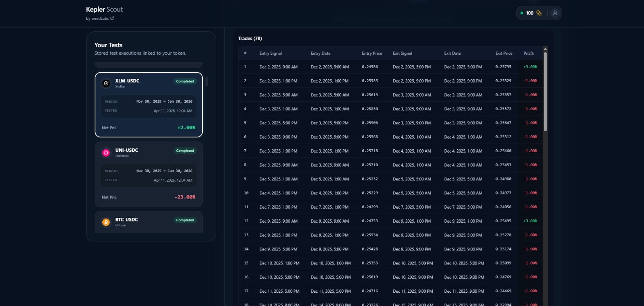The height and width of the screenshot is (306, 644).
Task: Click the Completed badge on BTC-USDC
Action: 185,220
